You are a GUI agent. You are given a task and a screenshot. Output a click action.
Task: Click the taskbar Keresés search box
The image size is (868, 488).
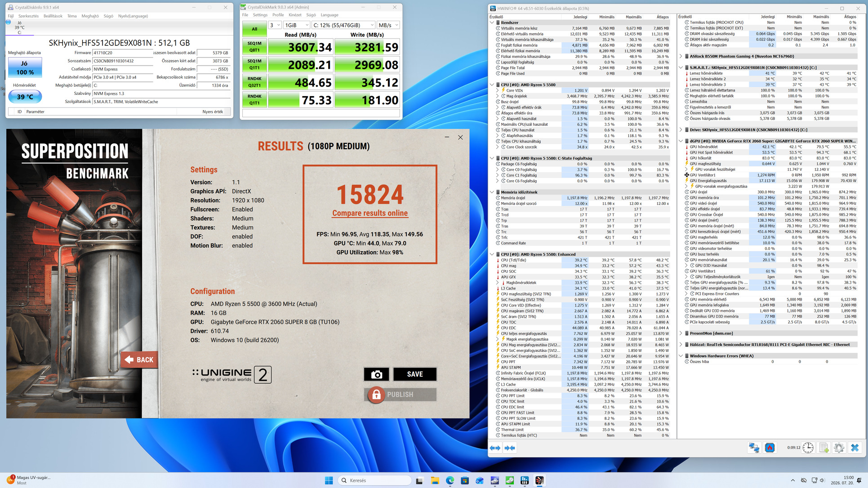[x=374, y=480]
